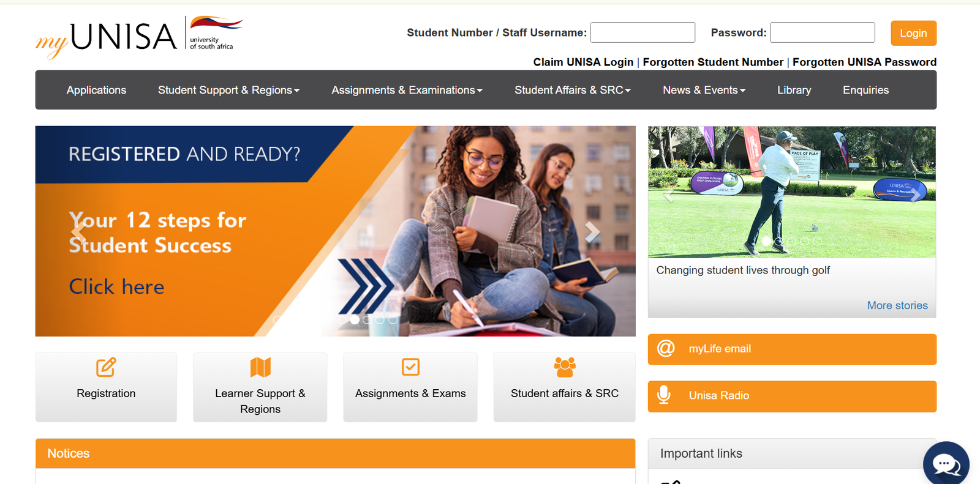Open Claim UNISA Login link
The width and height of the screenshot is (980, 484).
[x=583, y=62]
